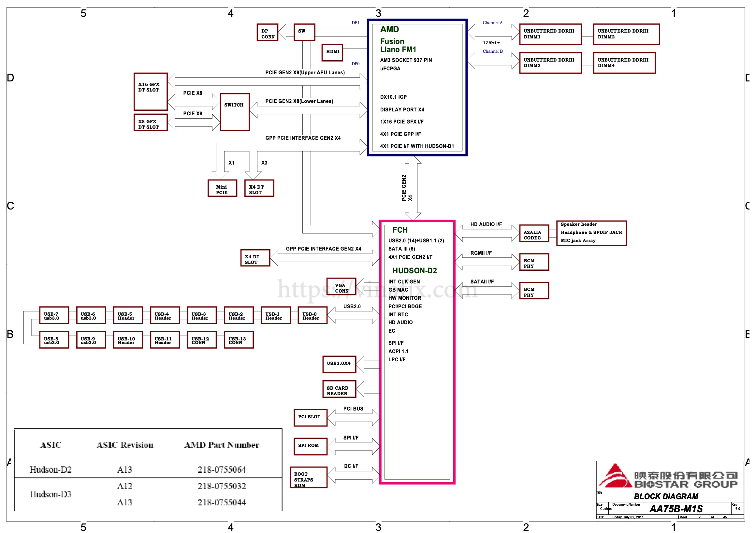The height and width of the screenshot is (533, 756).
Task: Click the SPI ROM block
Action: coord(311,446)
